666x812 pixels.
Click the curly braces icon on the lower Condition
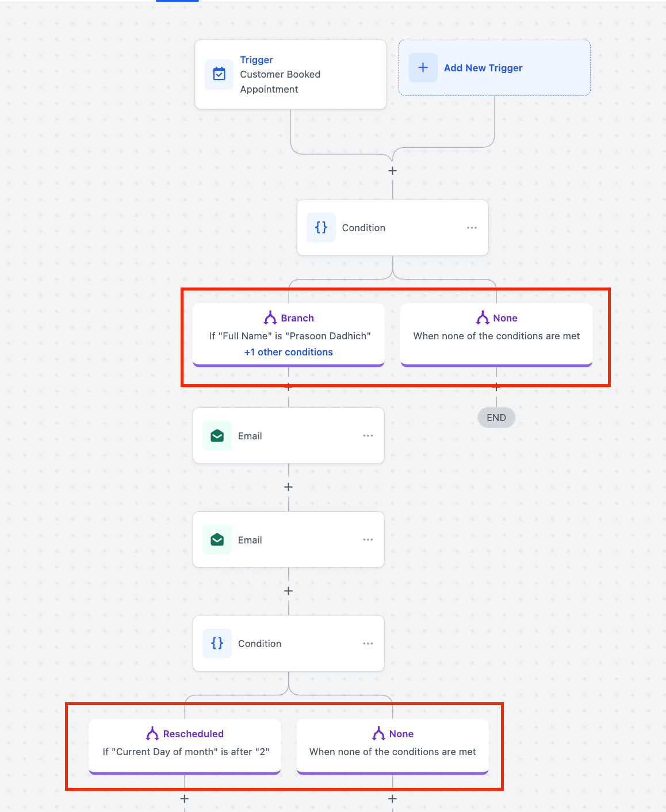pos(217,644)
